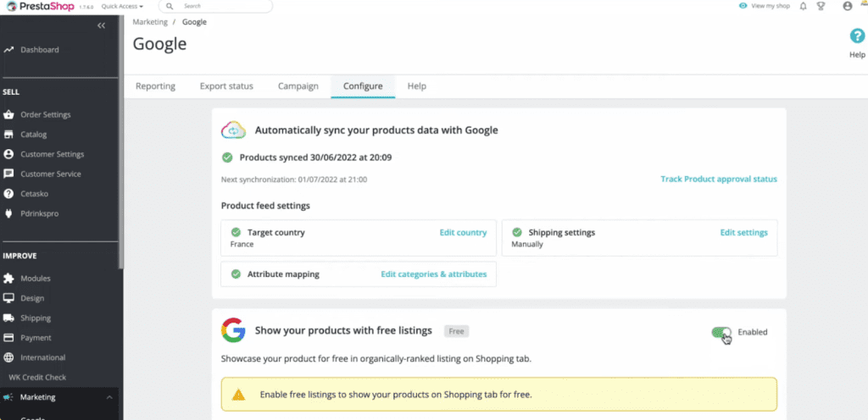Image resolution: width=868 pixels, height=420 pixels.
Task: Click the yellow warning triangle icon
Action: coord(238,395)
